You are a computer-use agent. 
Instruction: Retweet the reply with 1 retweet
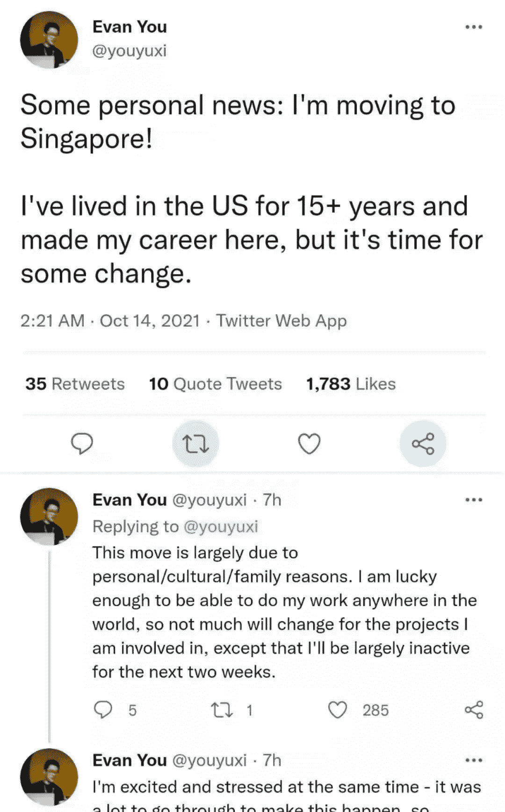(x=221, y=710)
